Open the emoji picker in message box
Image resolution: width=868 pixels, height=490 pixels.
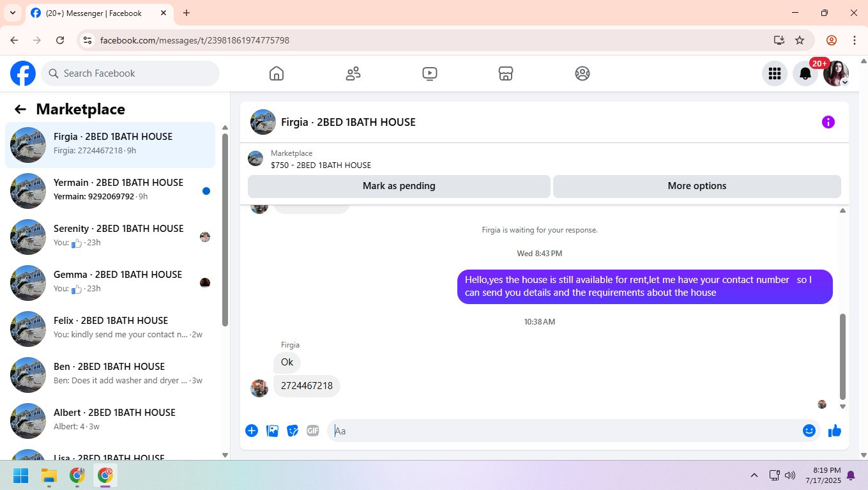(x=809, y=431)
